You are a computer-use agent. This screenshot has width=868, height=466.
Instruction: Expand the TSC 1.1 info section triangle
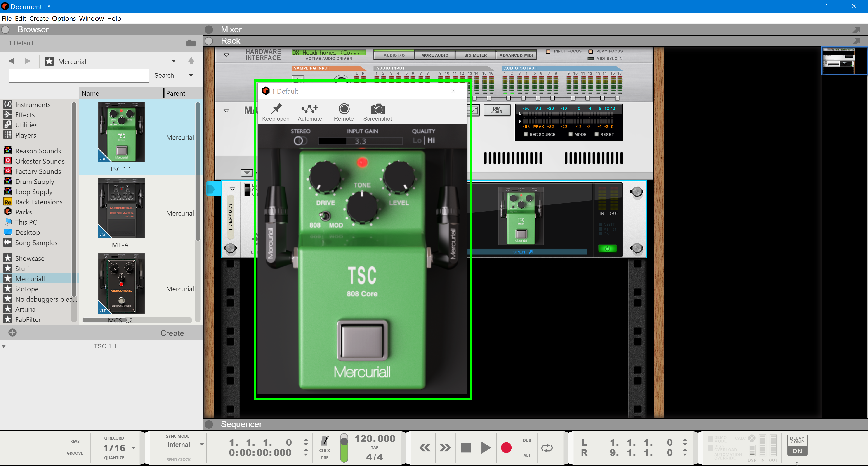[4, 346]
